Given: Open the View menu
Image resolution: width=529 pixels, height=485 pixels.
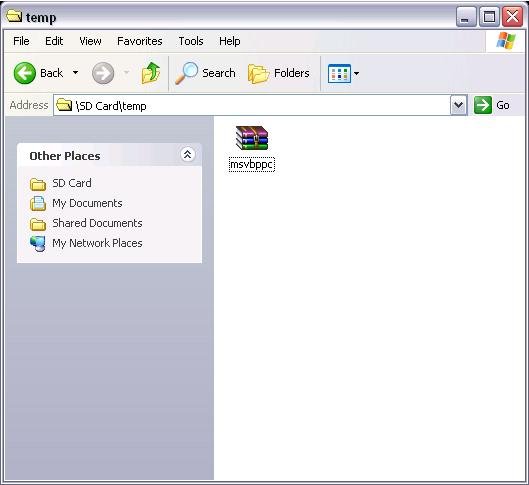Looking at the screenshot, I should click(x=90, y=41).
